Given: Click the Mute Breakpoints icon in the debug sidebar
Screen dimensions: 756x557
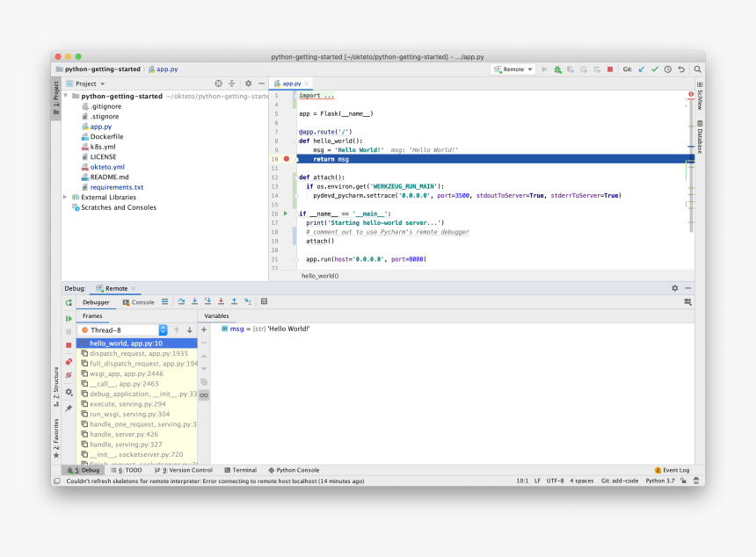Looking at the screenshot, I should click(x=69, y=375).
